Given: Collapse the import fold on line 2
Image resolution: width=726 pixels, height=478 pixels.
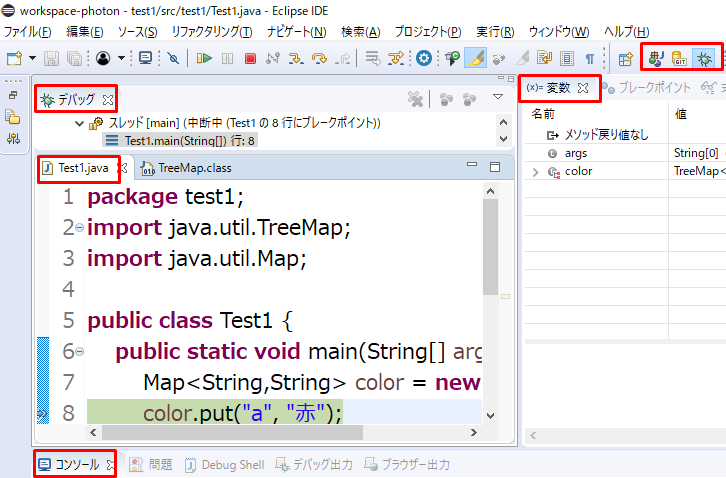Looking at the screenshot, I should 79,228.
